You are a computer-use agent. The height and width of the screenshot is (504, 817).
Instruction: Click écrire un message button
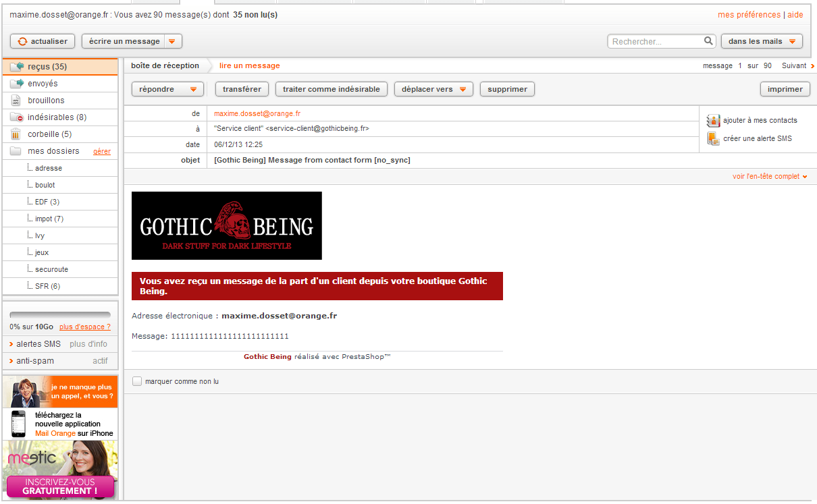tap(124, 41)
